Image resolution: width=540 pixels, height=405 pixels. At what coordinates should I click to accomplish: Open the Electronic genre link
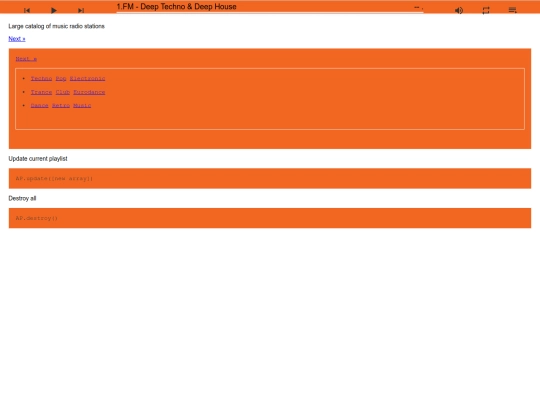87,79
